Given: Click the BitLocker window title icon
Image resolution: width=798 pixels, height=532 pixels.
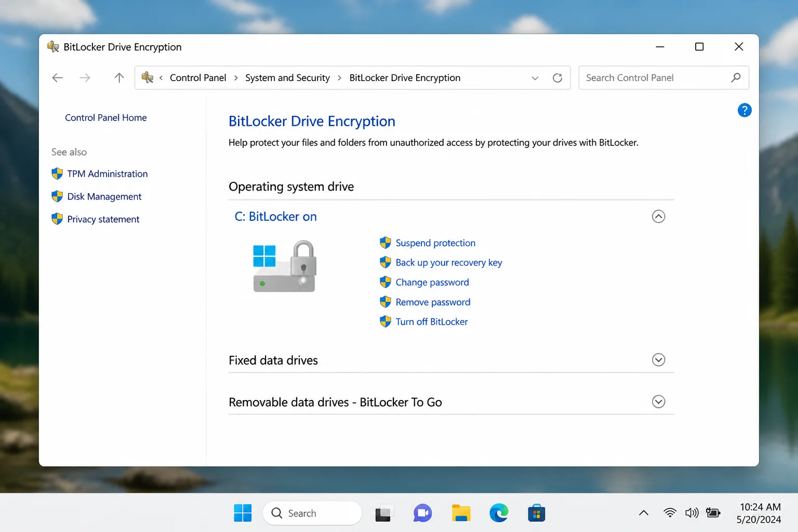Looking at the screenshot, I should (x=53, y=47).
